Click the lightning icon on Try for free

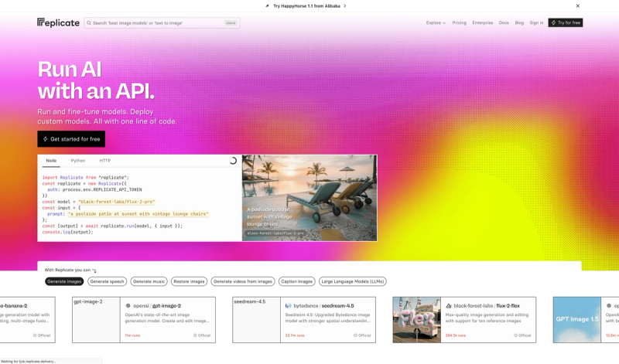click(x=553, y=23)
